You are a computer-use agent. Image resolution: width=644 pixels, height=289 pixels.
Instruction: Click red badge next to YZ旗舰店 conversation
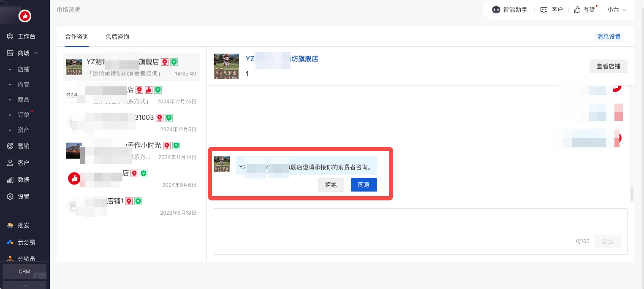coord(165,62)
